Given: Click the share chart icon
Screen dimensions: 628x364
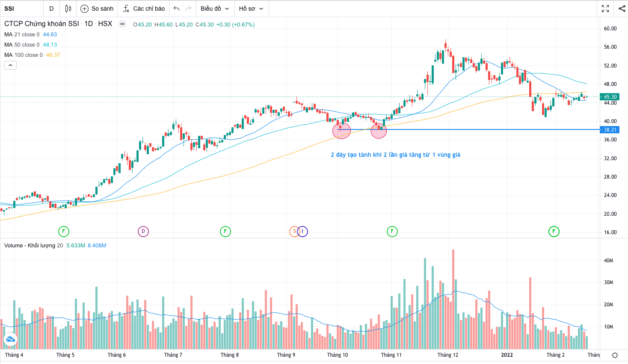Looking at the screenshot, I should pos(622,9).
